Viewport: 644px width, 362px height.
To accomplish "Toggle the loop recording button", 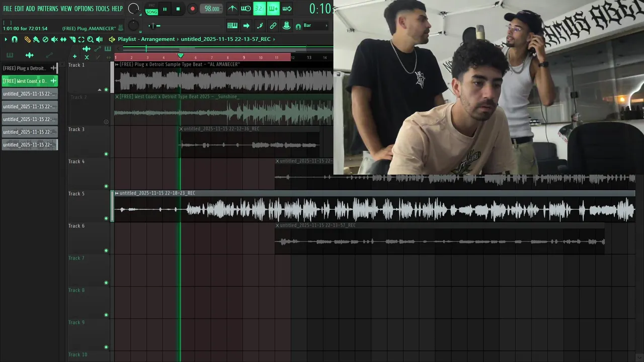I will click(287, 9).
